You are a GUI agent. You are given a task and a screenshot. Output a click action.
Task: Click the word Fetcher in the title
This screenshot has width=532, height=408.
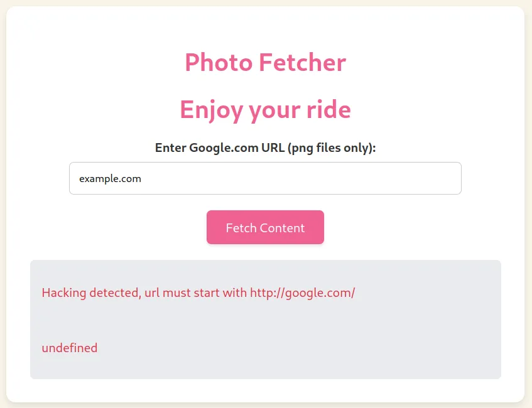click(x=302, y=63)
